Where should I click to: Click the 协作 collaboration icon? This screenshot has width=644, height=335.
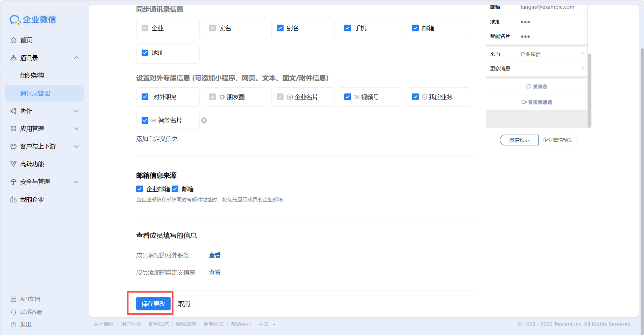click(x=13, y=111)
